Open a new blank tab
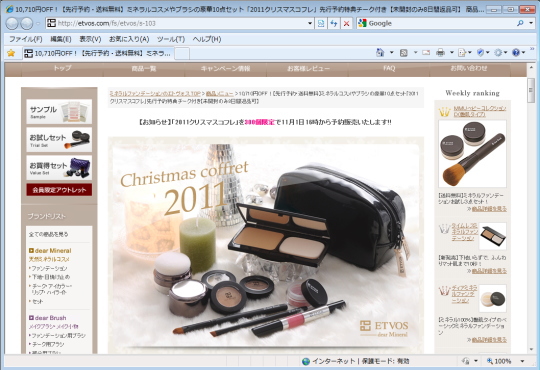 (x=182, y=53)
